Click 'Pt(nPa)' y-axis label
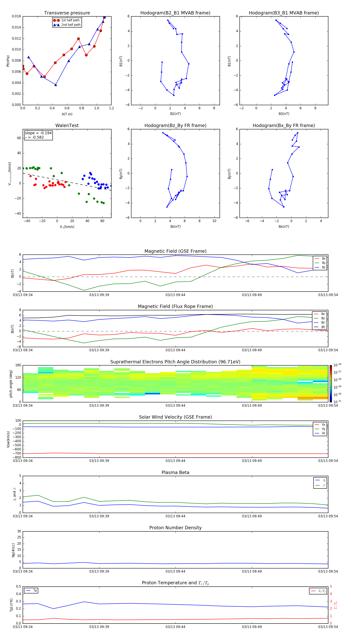 8,61
